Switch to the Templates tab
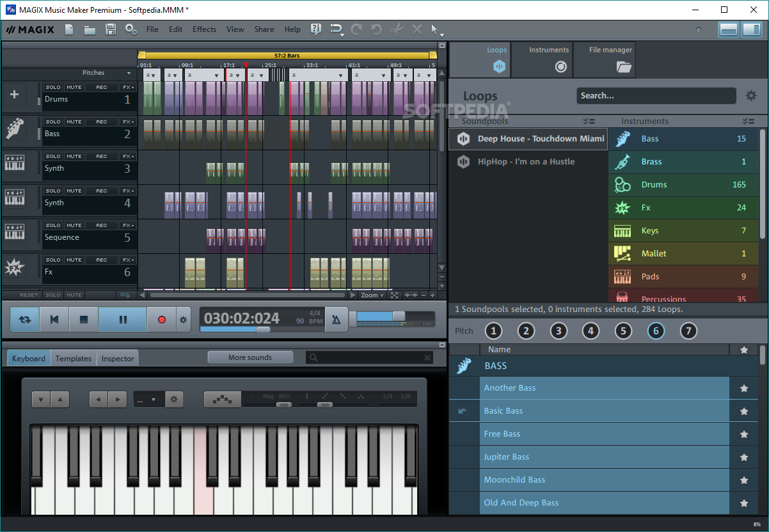The height and width of the screenshot is (532, 769). (73, 358)
